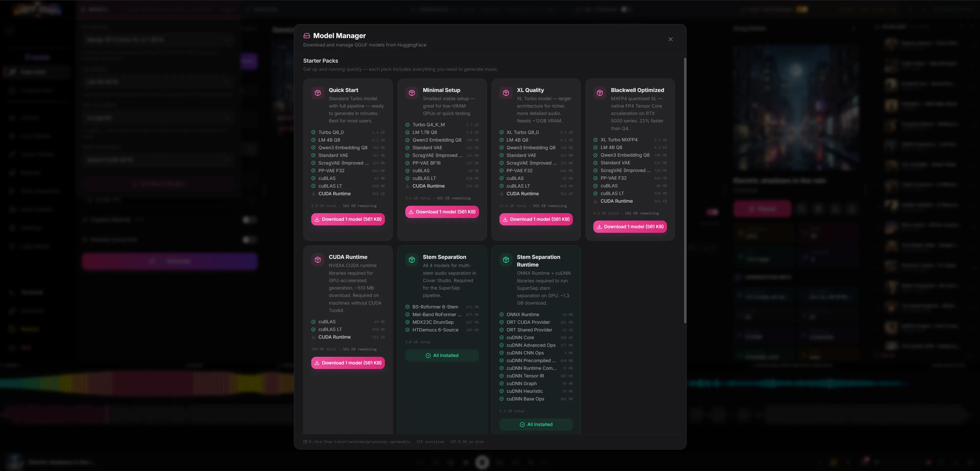Click the '119 installed' status text
This screenshot has width=980, height=471.
430,442
